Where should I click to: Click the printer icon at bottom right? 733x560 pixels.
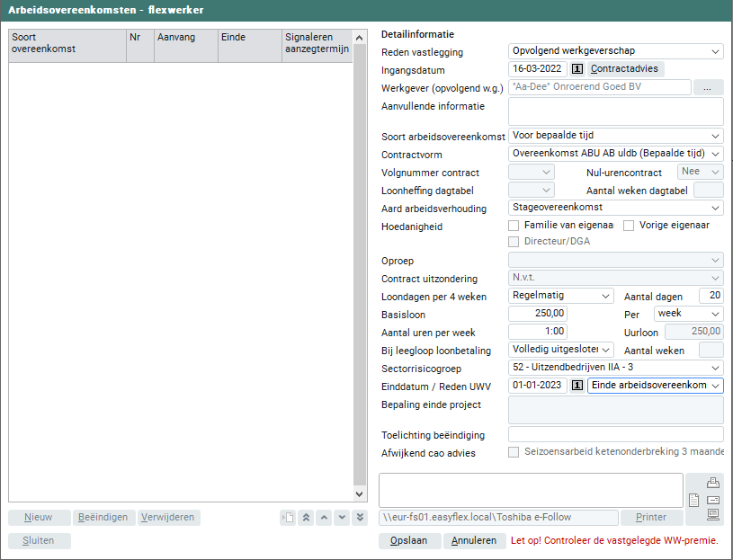[x=713, y=483]
